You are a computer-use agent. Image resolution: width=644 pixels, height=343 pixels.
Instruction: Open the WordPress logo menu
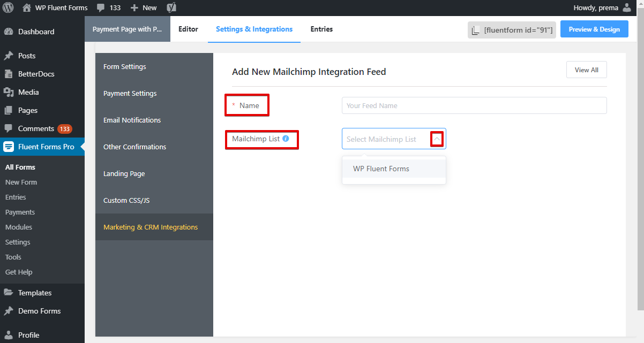pos(9,7)
